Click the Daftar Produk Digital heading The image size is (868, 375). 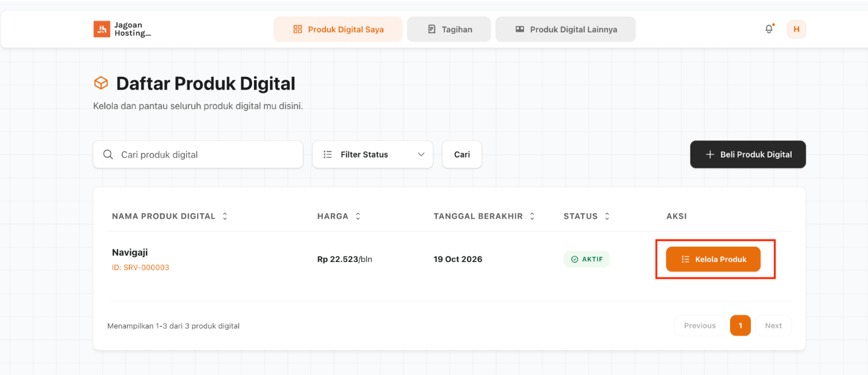206,84
